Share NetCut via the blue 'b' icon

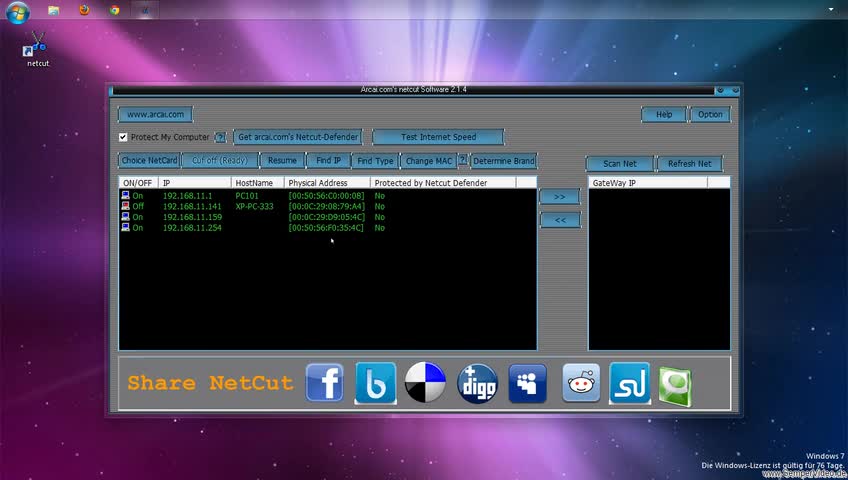tap(375, 383)
